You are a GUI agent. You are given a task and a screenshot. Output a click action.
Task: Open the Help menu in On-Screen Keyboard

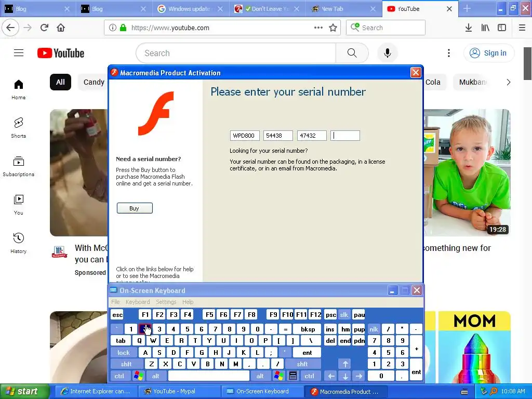[188, 302]
